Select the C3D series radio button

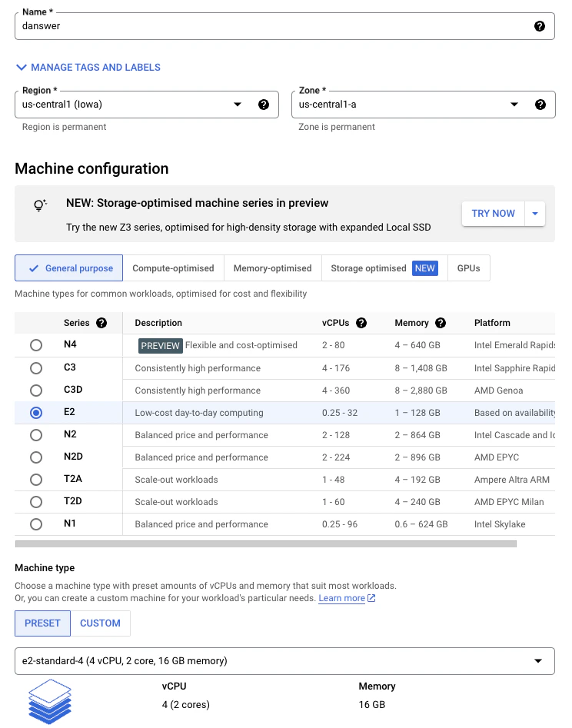[x=36, y=391]
